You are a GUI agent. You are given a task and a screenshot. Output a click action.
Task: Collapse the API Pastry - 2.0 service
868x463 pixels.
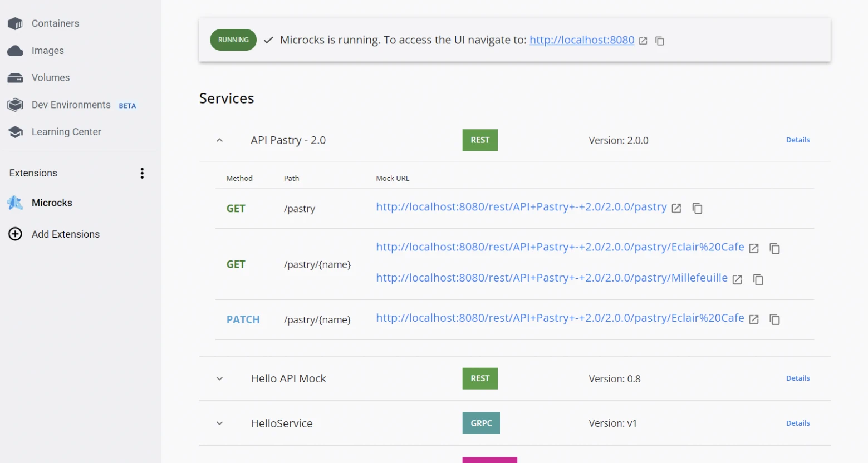(219, 140)
